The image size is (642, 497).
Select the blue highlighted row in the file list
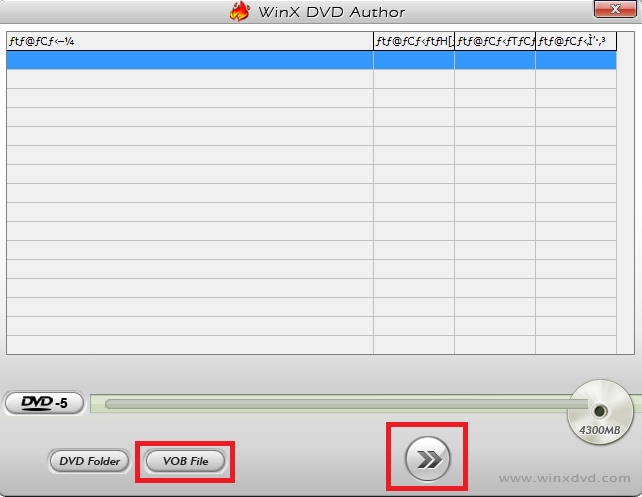312,60
